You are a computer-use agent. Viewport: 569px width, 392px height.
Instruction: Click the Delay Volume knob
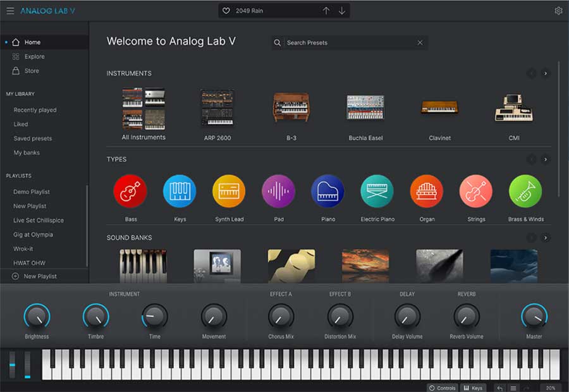407,317
